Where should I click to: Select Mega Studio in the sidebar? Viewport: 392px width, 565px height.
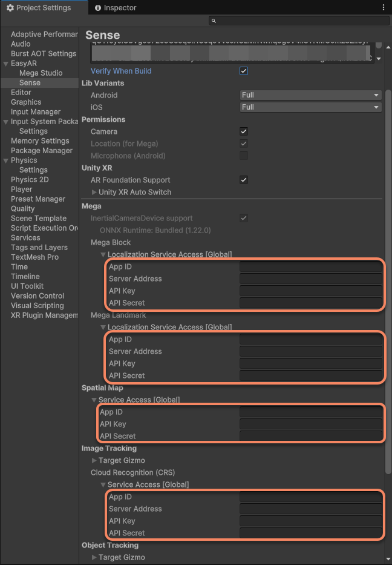41,73
